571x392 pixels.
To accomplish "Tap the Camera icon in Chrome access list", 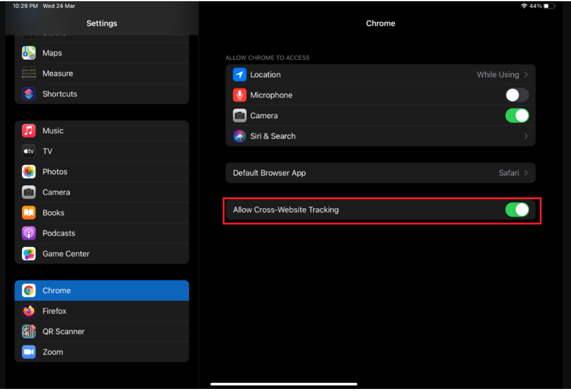I will pyautogui.click(x=240, y=115).
